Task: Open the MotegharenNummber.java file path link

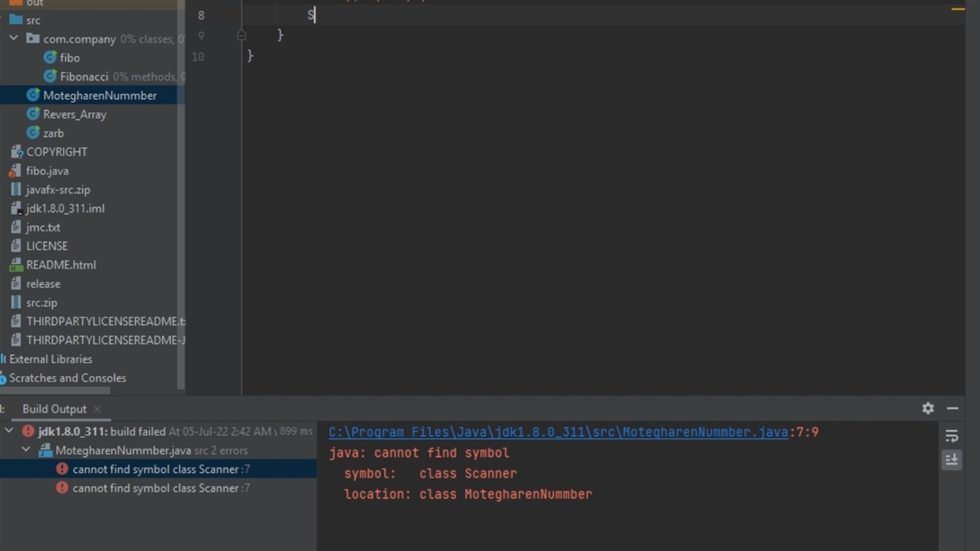Action: pos(558,432)
